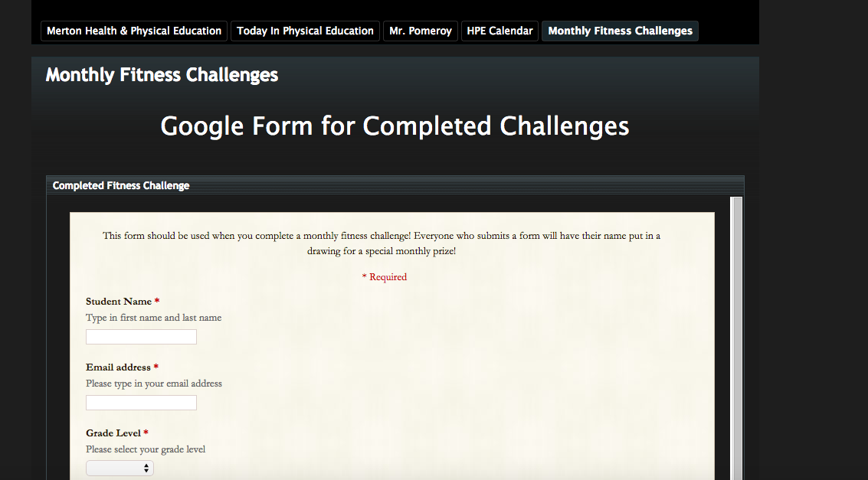The height and width of the screenshot is (480, 868).
Task: Click the red '* Required' label
Action: pos(385,276)
